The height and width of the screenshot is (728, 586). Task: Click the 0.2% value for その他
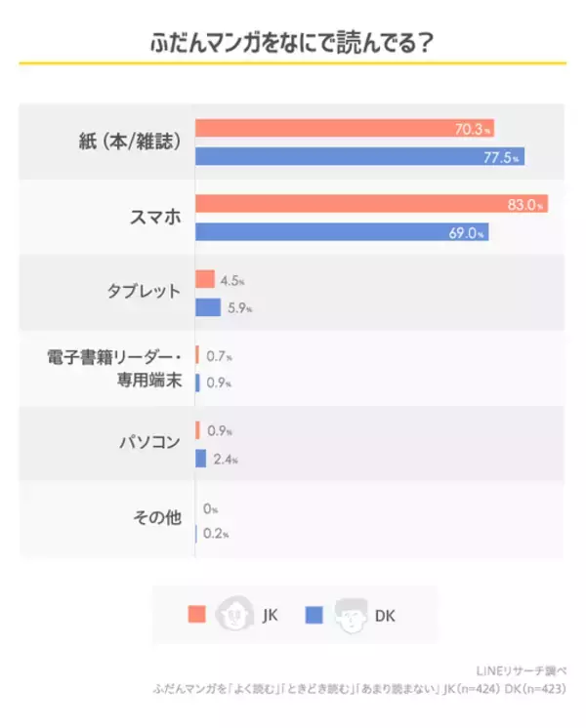coord(217,534)
